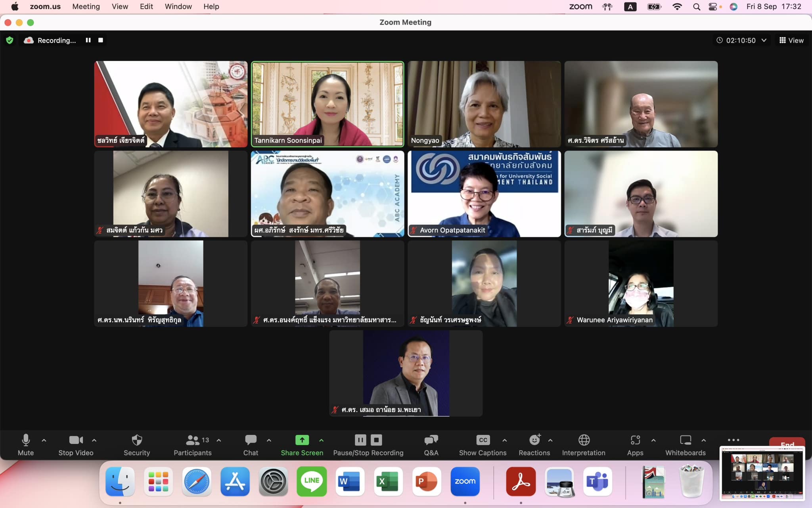Open Microsoft Excel from the Dock

coord(388,481)
